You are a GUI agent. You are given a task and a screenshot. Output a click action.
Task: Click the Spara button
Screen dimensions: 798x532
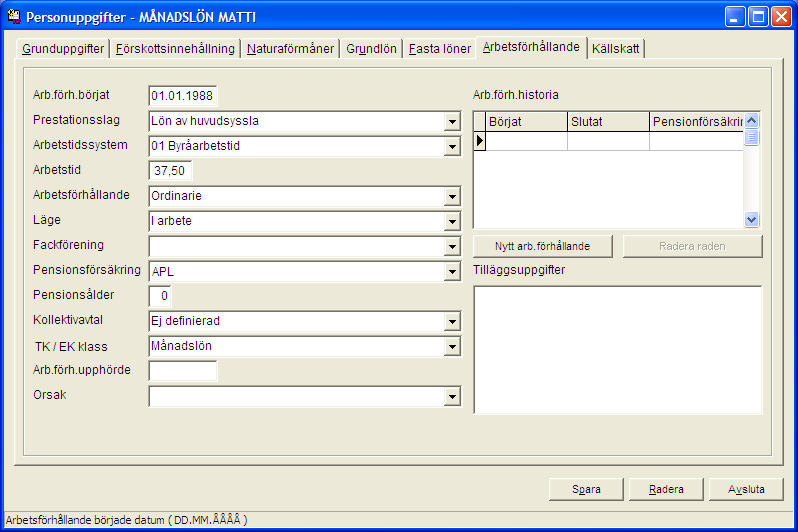pyautogui.click(x=586, y=489)
